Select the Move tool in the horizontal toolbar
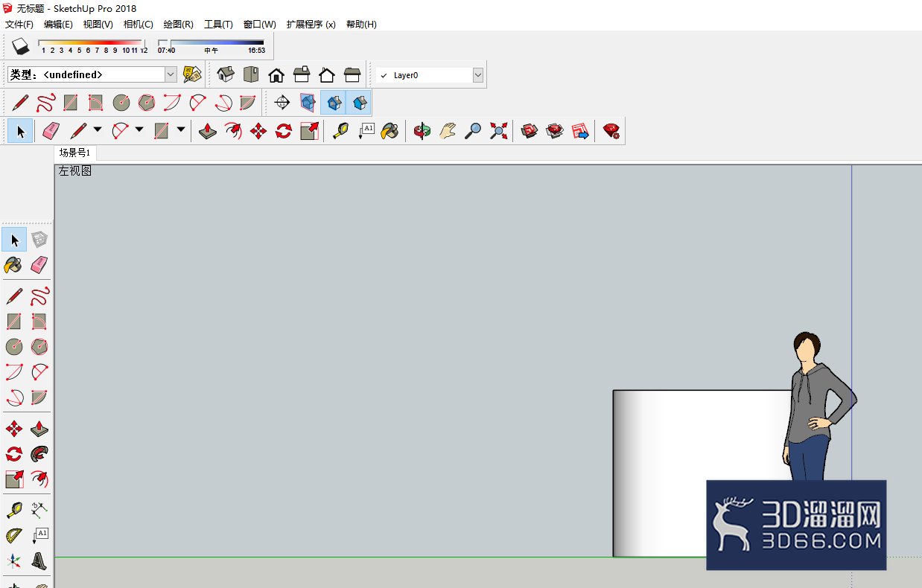Viewport: 922px width, 588px height. [x=258, y=131]
